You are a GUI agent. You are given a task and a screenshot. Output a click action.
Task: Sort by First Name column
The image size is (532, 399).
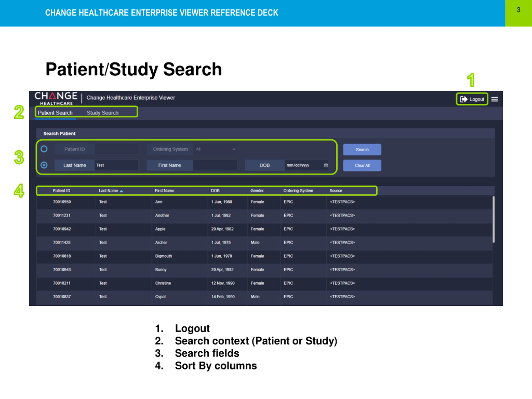[165, 191]
